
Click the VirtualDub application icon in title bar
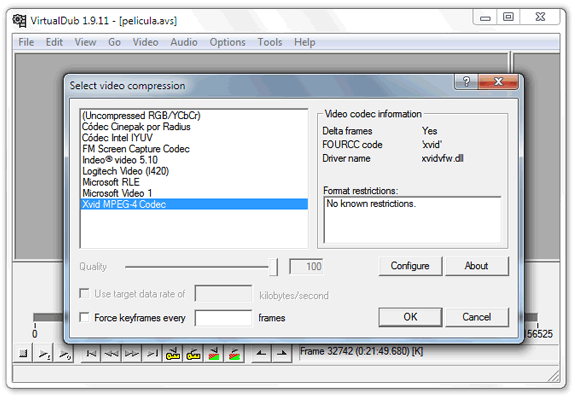[19, 21]
